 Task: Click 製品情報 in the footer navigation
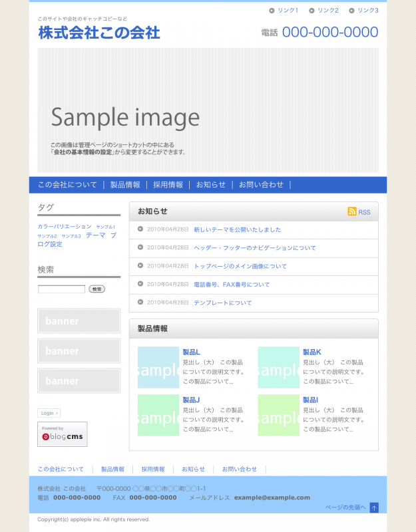[112, 469]
